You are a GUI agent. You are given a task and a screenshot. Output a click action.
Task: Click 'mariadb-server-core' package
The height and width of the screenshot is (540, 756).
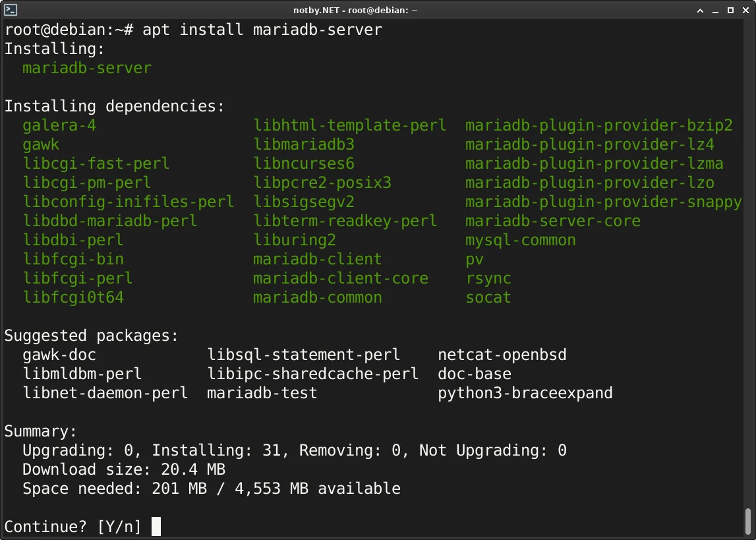tap(553, 221)
